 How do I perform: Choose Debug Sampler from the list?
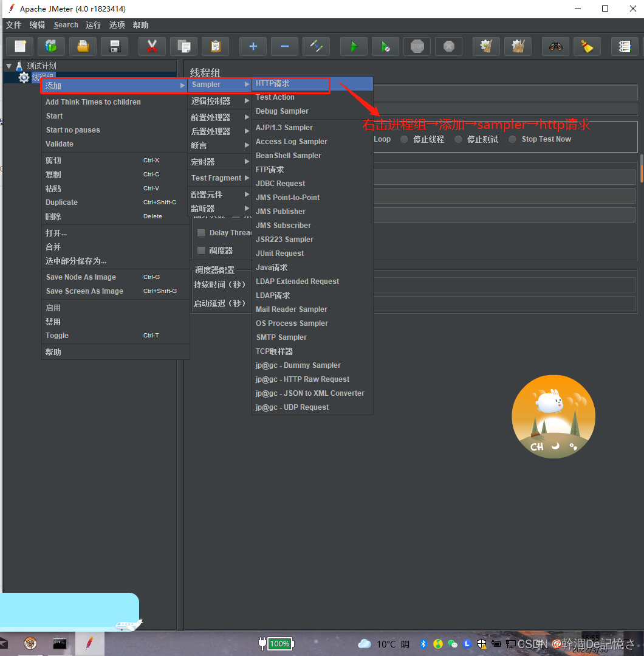pyautogui.click(x=312, y=111)
